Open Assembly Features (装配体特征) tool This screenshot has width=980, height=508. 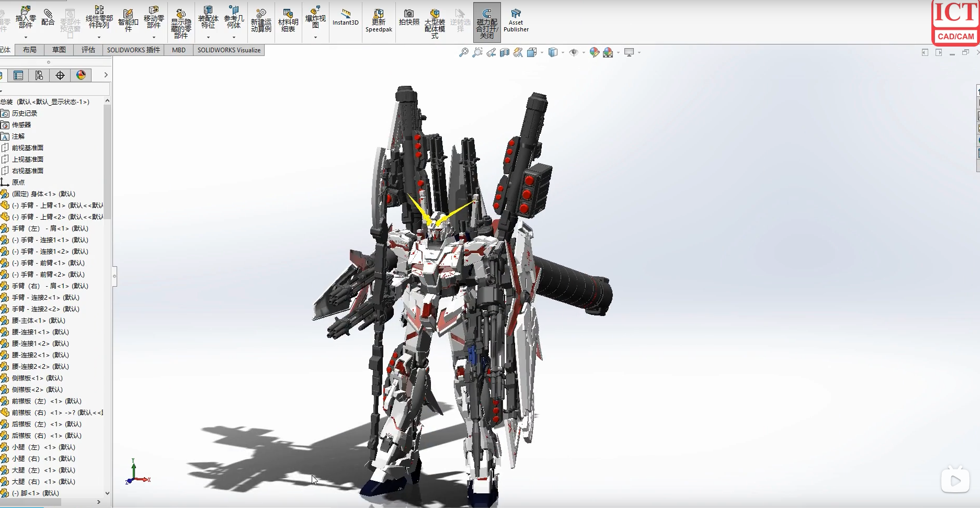click(x=208, y=17)
